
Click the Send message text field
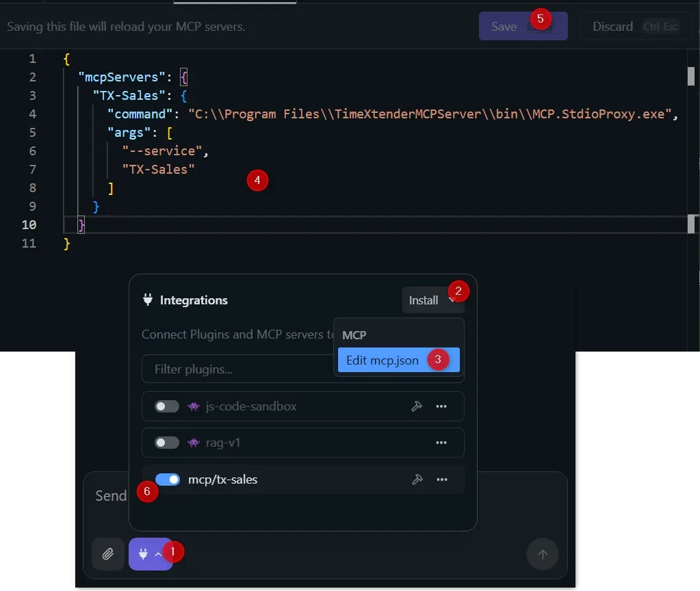110,495
